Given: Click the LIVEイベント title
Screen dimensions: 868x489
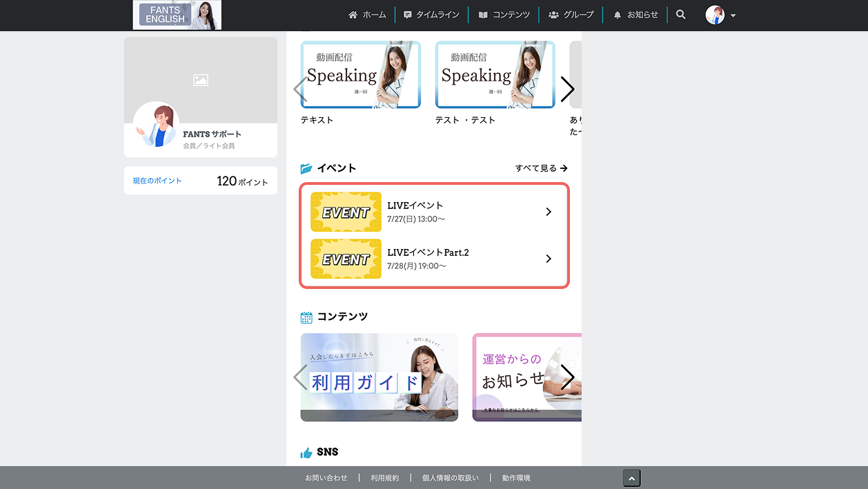Looking at the screenshot, I should 415,206.
